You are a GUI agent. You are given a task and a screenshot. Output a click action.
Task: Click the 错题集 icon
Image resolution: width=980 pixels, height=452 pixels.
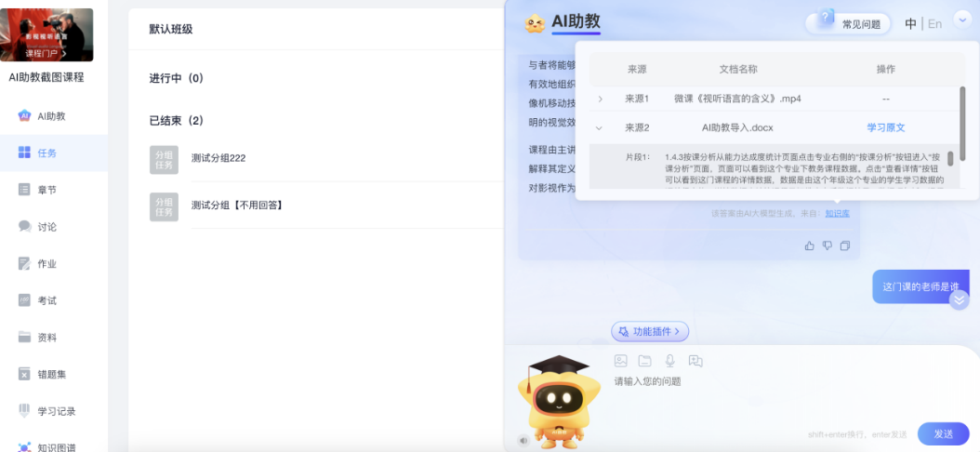click(24, 374)
